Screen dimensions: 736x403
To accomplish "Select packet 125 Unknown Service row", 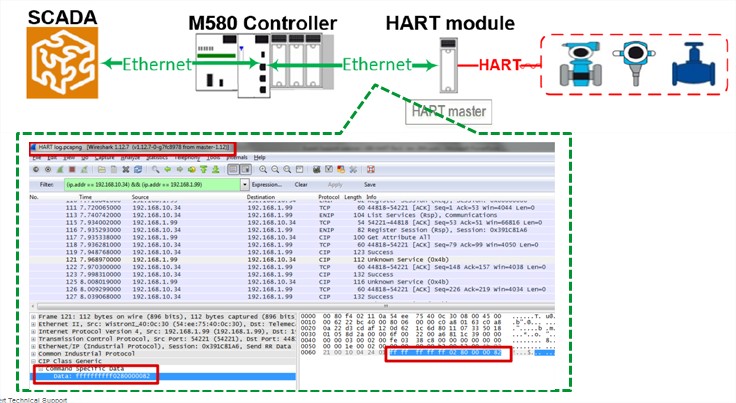I will (x=291, y=282).
